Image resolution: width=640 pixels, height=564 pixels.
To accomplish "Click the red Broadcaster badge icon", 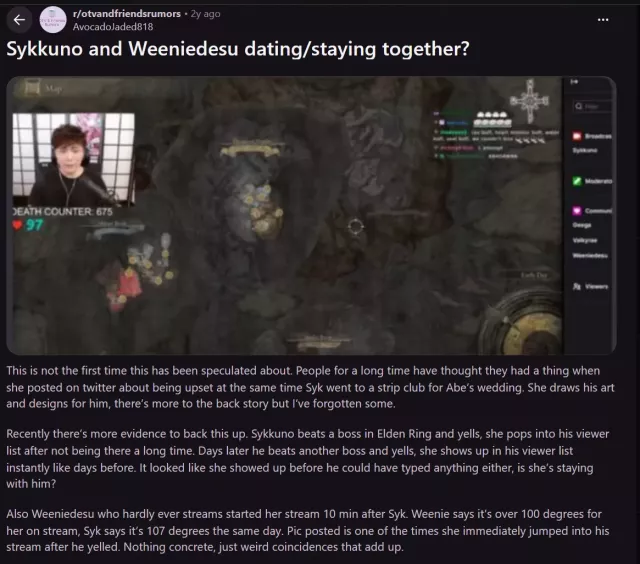I will pyautogui.click(x=577, y=136).
